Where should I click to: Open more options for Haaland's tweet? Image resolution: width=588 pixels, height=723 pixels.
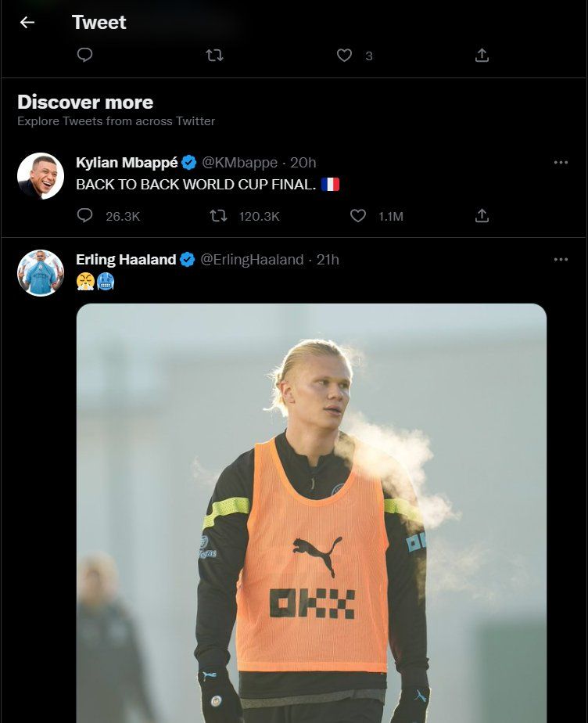pyautogui.click(x=561, y=260)
